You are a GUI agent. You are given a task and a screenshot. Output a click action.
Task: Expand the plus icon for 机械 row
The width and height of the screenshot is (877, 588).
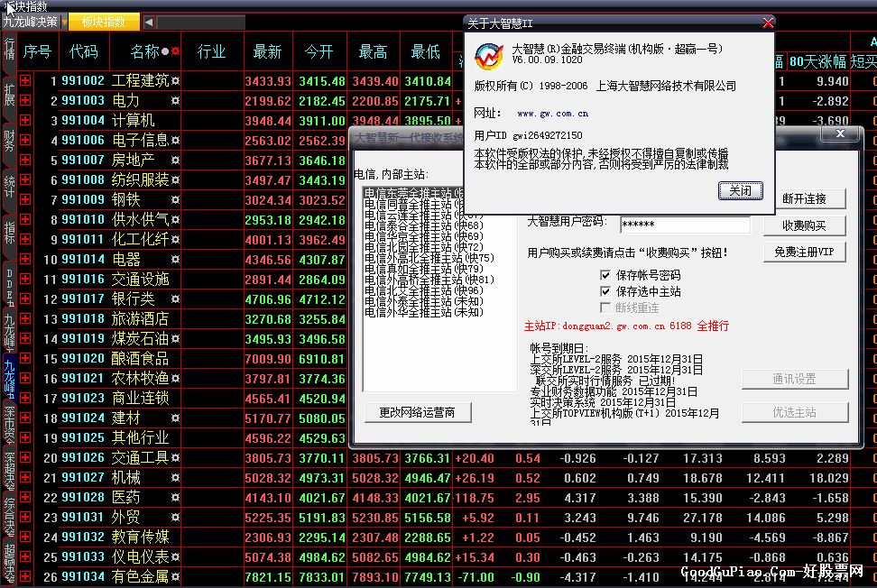pyautogui.click(x=25, y=477)
